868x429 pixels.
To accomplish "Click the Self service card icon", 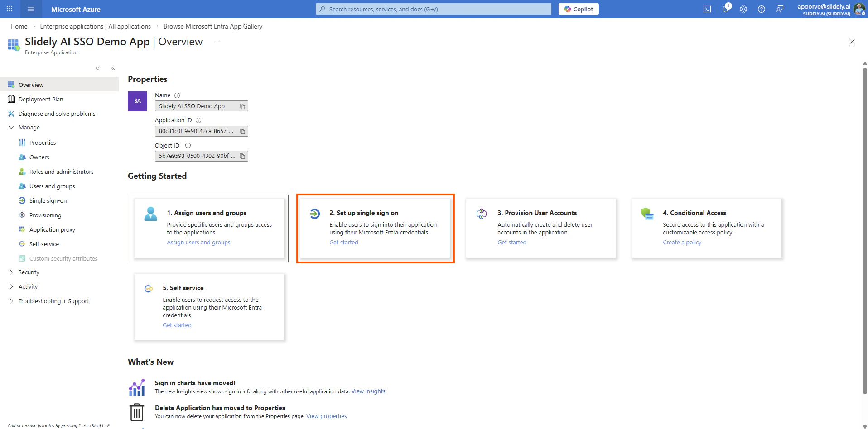I will (x=149, y=289).
